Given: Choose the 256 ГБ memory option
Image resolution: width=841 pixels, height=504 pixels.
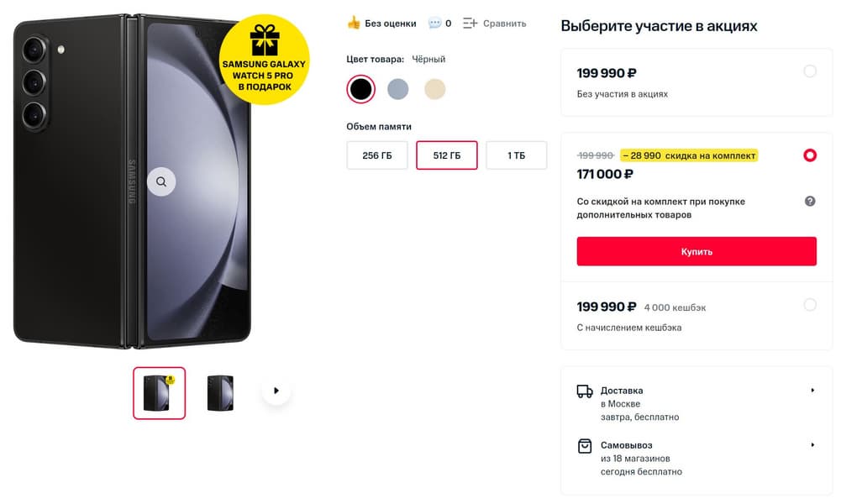Looking at the screenshot, I should (x=377, y=155).
